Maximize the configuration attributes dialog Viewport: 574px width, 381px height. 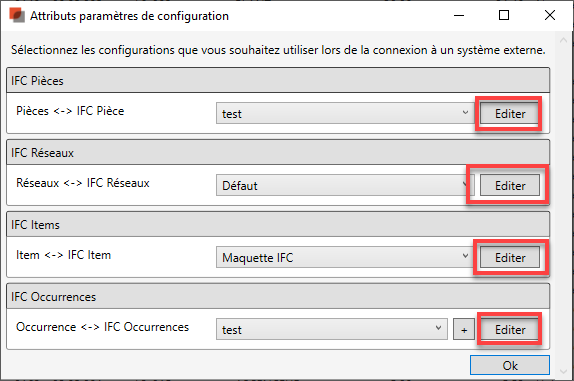point(504,15)
